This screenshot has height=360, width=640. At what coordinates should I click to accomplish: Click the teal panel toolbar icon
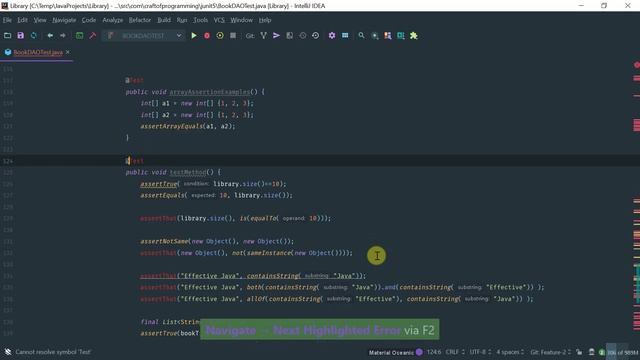[401, 36]
